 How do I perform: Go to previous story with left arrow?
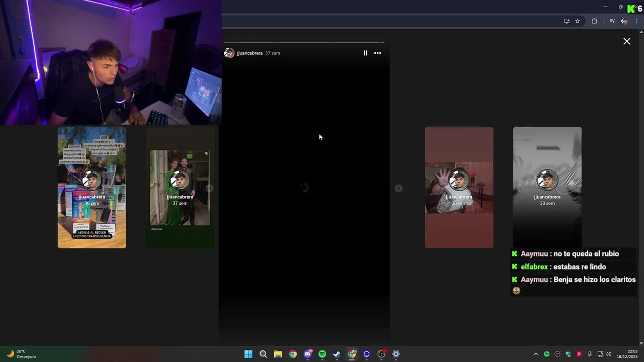[210, 188]
